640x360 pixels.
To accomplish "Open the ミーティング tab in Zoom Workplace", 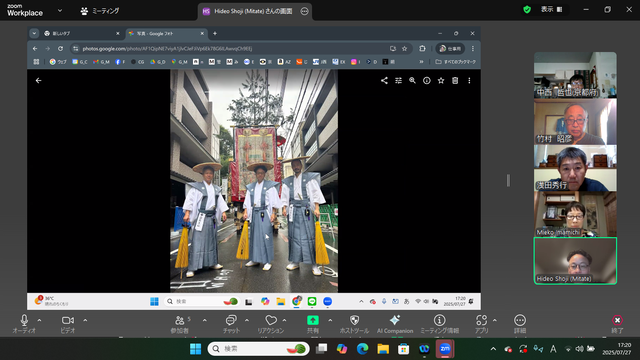I will pyautogui.click(x=100, y=11).
